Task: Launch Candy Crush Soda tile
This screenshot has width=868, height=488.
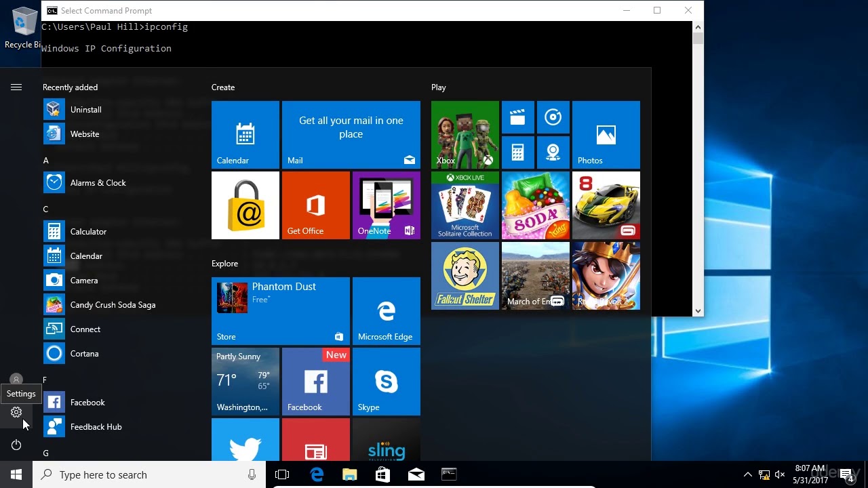Action: [536, 205]
